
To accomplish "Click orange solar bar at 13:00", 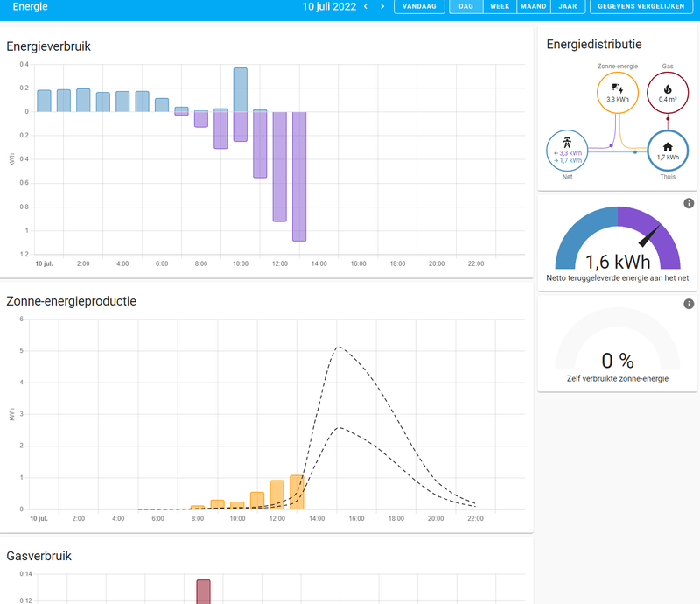I will [297, 492].
